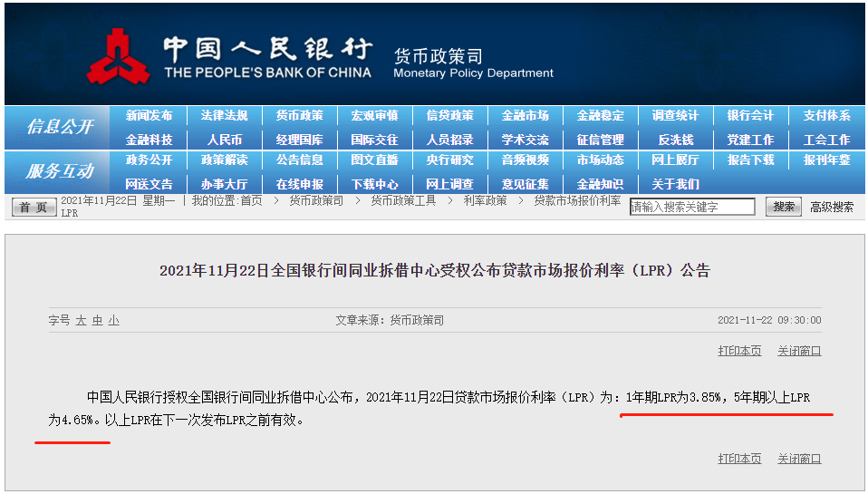Image resolution: width=868 pixels, height=494 pixels.
Task: Open 宏观审慎 section
Action: tap(375, 115)
